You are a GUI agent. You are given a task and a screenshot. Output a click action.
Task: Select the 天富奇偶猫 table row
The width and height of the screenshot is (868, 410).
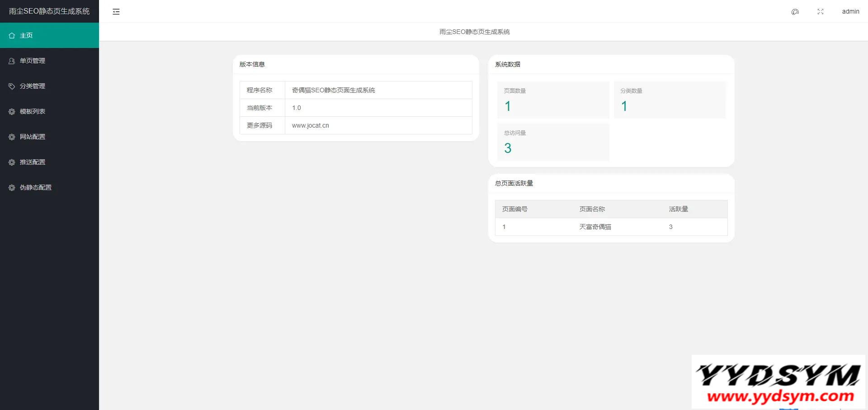coord(595,227)
